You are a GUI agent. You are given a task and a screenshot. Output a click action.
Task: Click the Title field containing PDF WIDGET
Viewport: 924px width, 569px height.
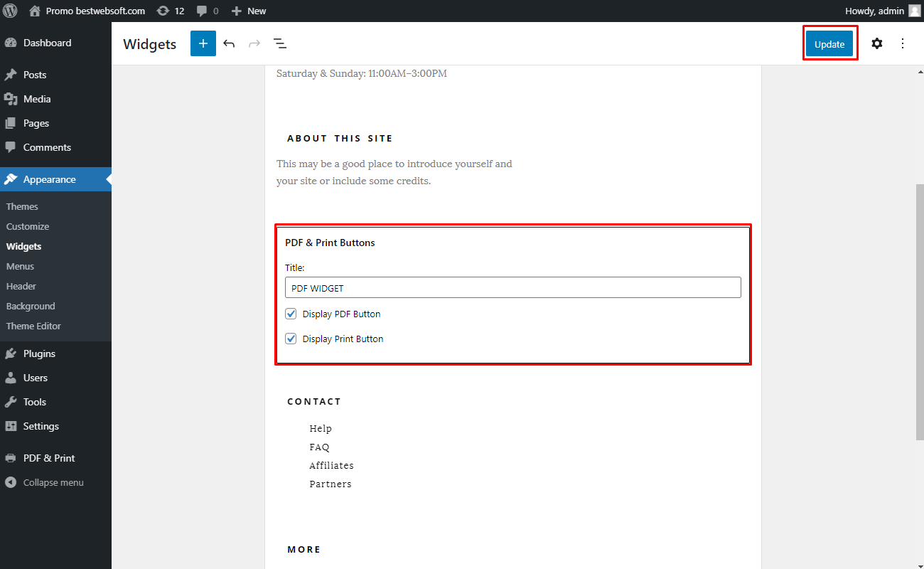click(513, 287)
